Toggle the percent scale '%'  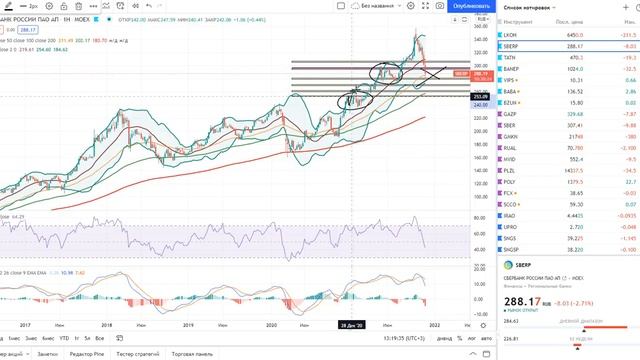[x=460, y=338]
